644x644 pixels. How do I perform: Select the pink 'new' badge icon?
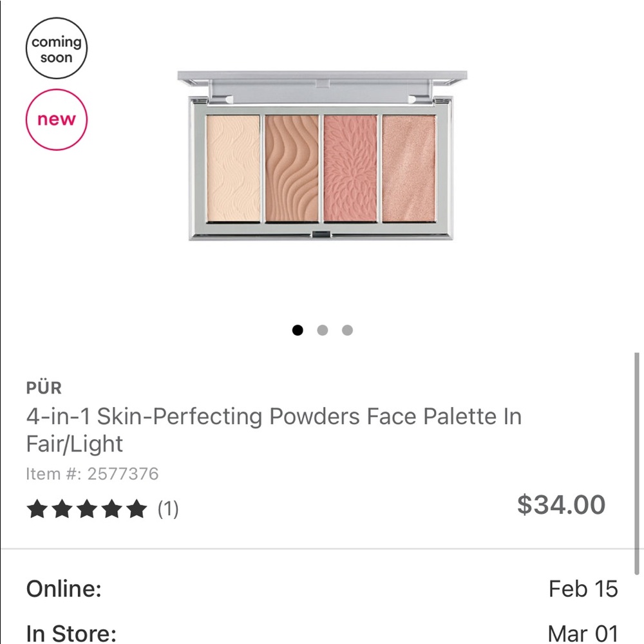pyautogui.click(x=56, y=118)
